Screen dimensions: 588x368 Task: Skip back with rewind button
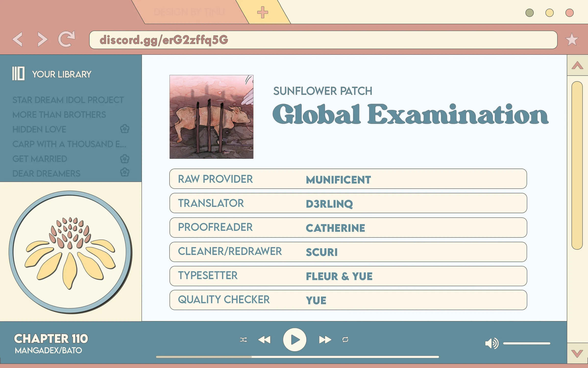click(264, 340)
